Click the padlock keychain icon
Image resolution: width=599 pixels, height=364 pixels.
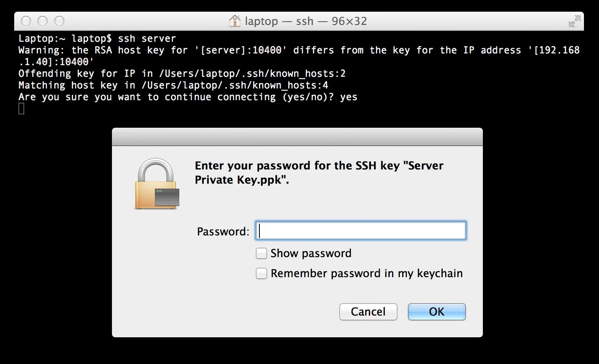[x=157, y=184]
